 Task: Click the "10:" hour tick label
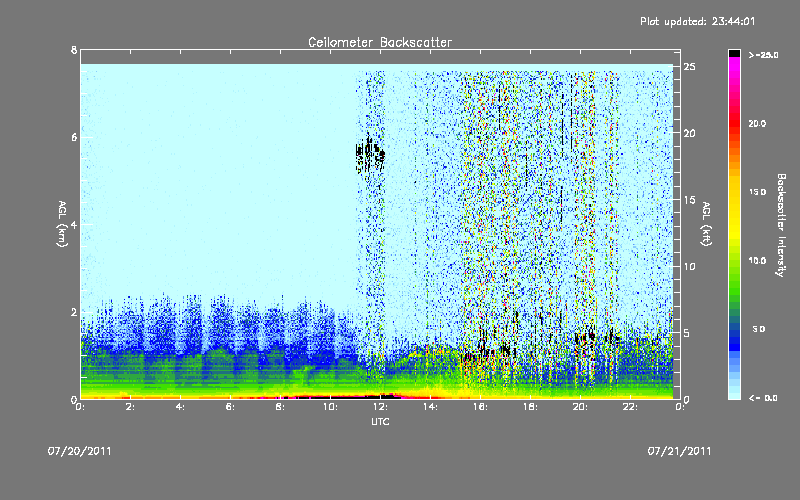point(330,407)
